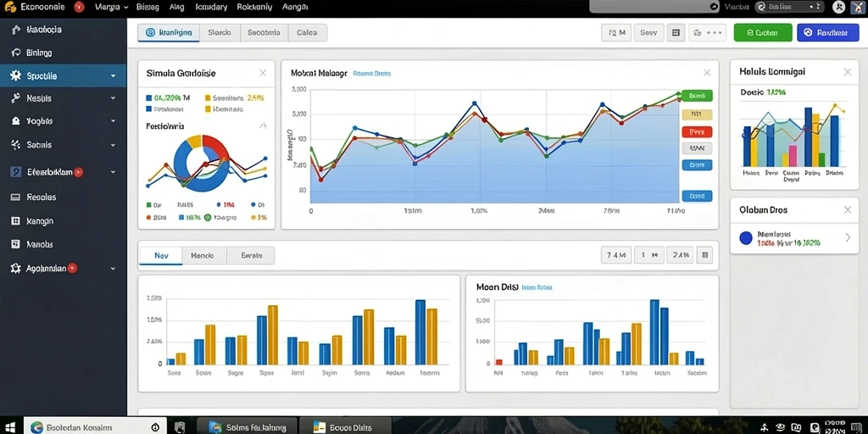The height and width of the screenshot is (434, 868).
Task: Switch to the 'Calea' tab
Action: point(307,33)
